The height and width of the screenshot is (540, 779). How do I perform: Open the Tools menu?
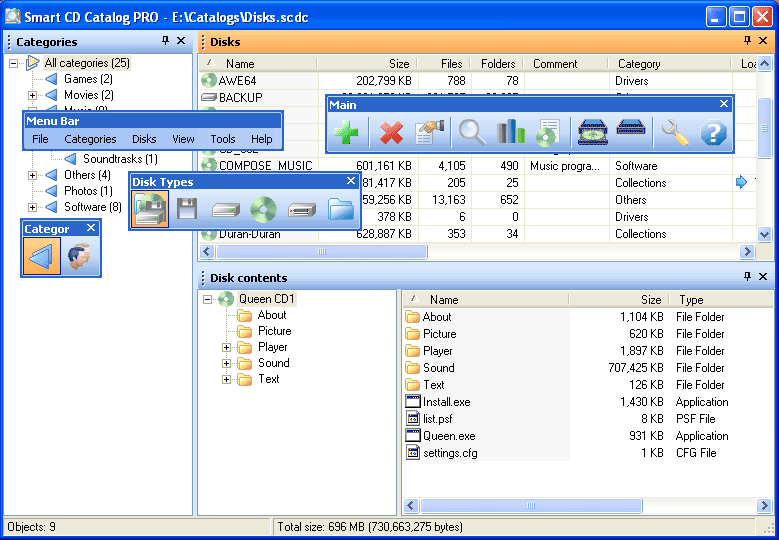222,139
